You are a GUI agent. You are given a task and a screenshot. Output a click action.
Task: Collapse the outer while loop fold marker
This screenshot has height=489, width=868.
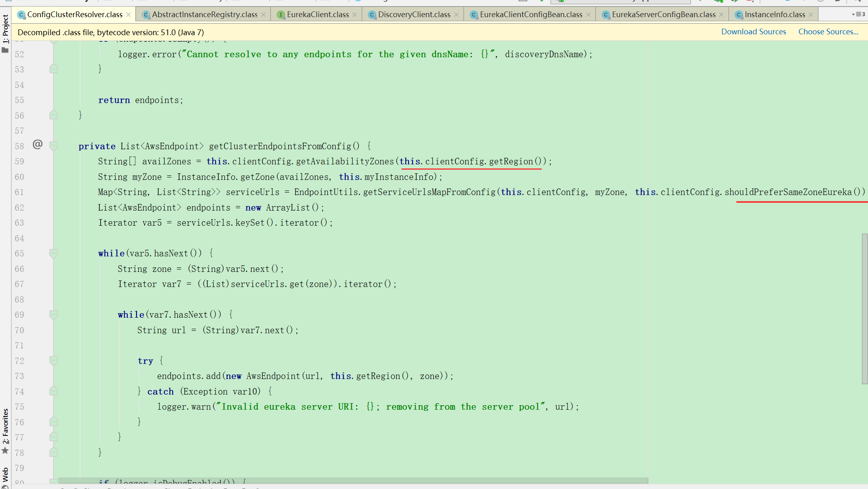pos(53,253)
